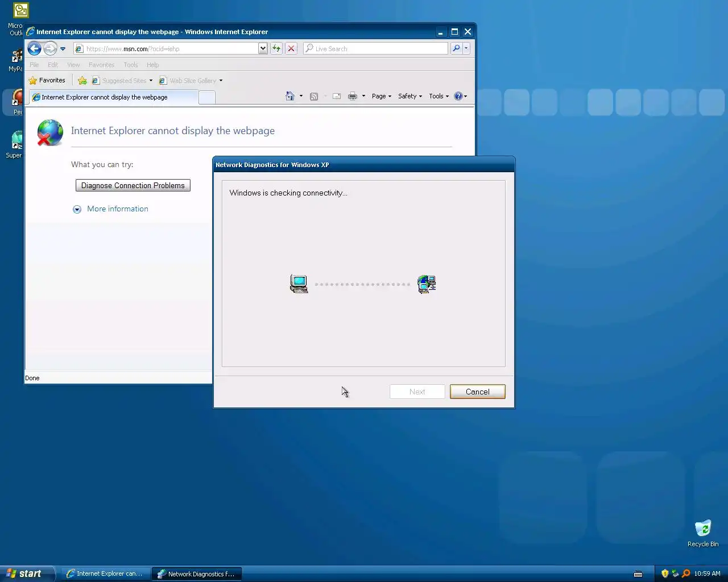Click Cancel in Network Diagnostics dialog

(x=478, y=392)
